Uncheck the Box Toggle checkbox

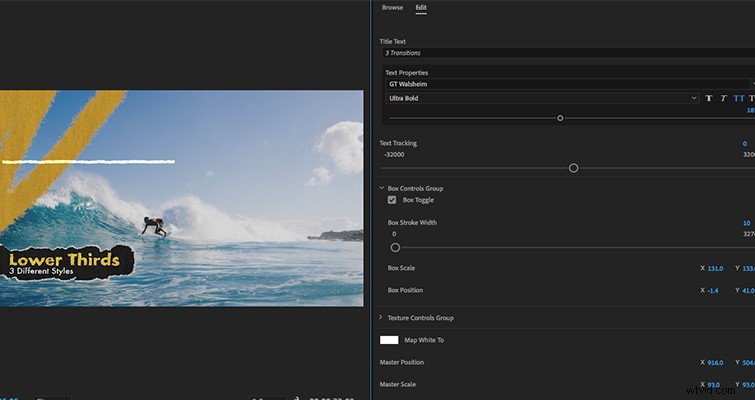tap(392, 200)
